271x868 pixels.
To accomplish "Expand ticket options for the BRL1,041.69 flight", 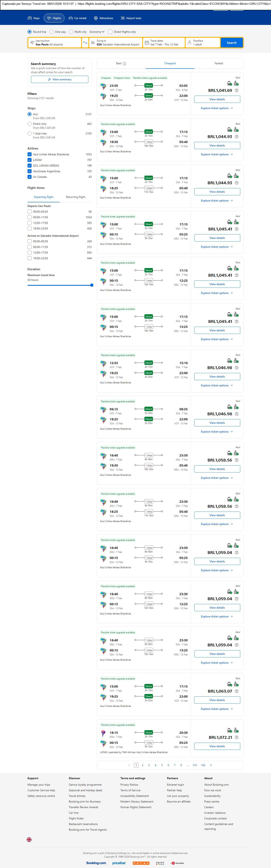I will pos(217,108).
